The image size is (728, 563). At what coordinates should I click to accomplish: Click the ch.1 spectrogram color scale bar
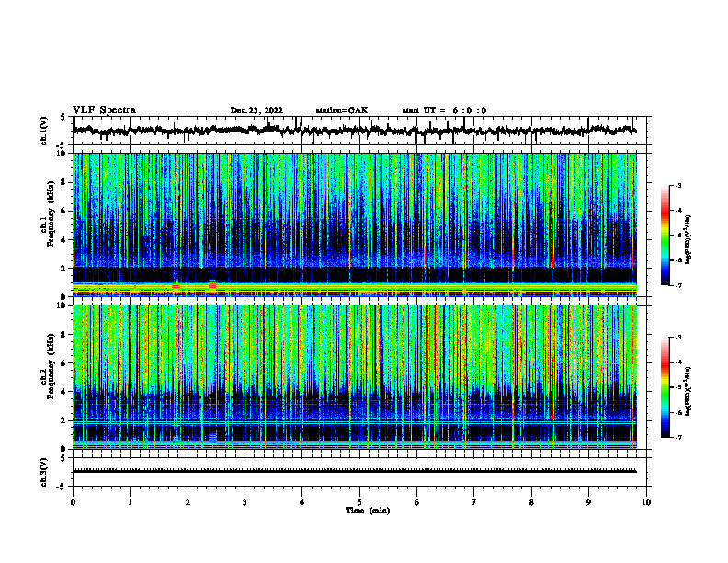[665, 236]
